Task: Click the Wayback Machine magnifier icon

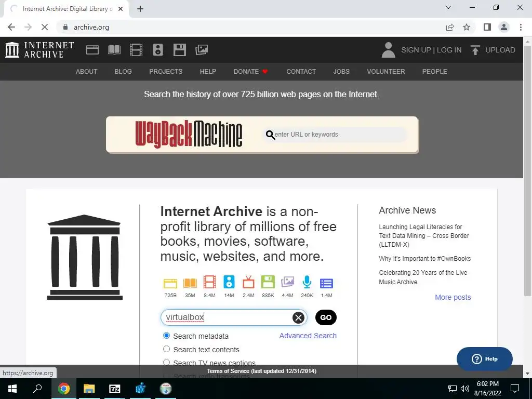Action: pyautogui.click(x=270, y=135)
